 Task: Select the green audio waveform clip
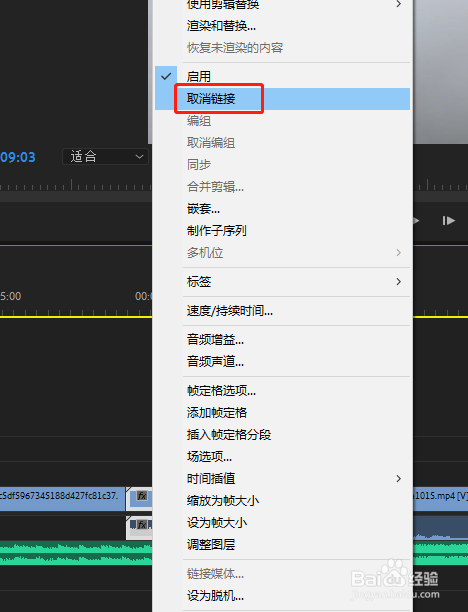(x=76, y=553)
